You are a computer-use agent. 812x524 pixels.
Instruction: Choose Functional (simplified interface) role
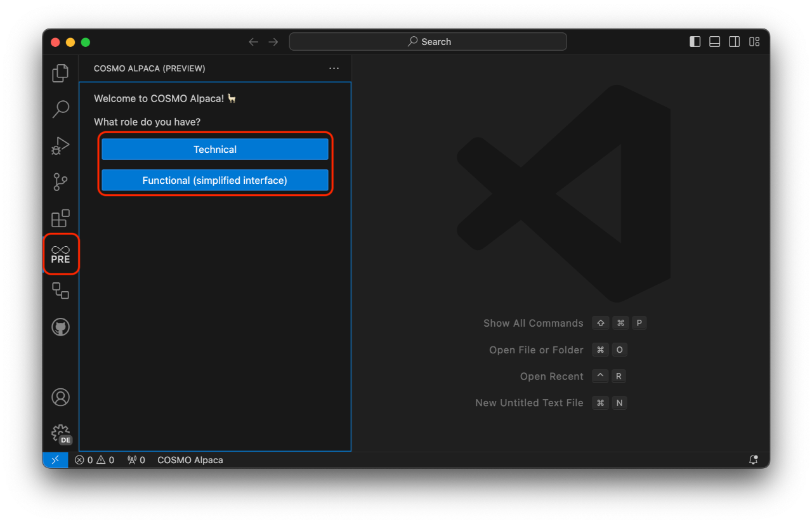214,180
